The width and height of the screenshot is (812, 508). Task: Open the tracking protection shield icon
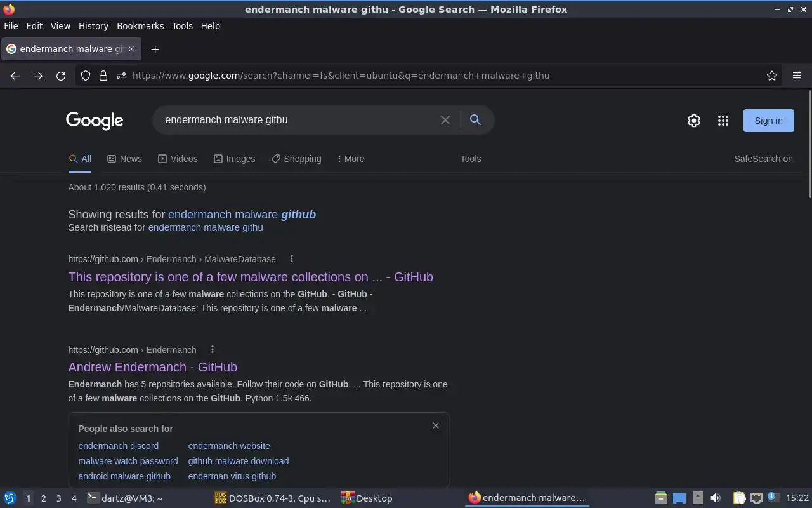[x=86, y=76]
